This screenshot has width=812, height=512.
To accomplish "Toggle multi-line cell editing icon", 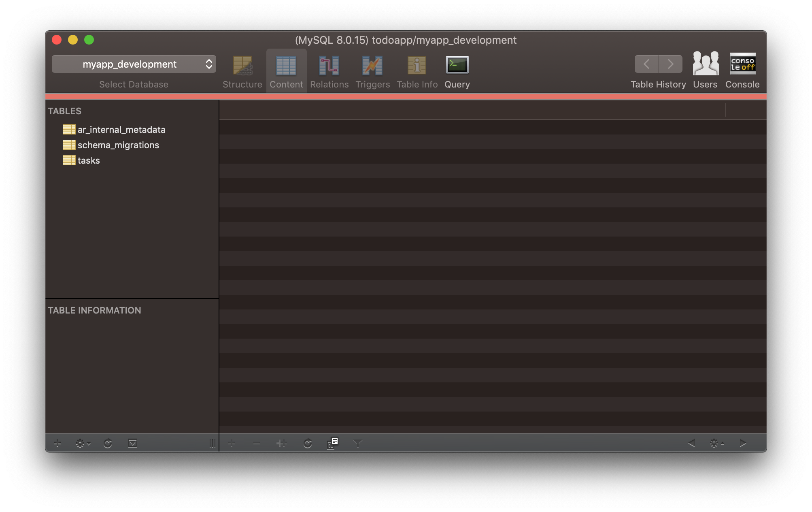I will tap(332, 443).
